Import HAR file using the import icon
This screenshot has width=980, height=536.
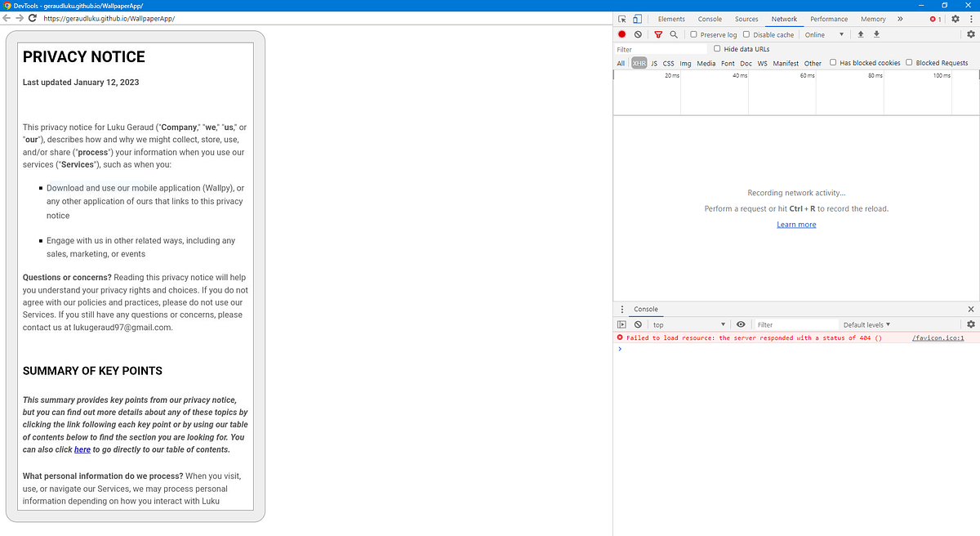click(x=860, y=34)
